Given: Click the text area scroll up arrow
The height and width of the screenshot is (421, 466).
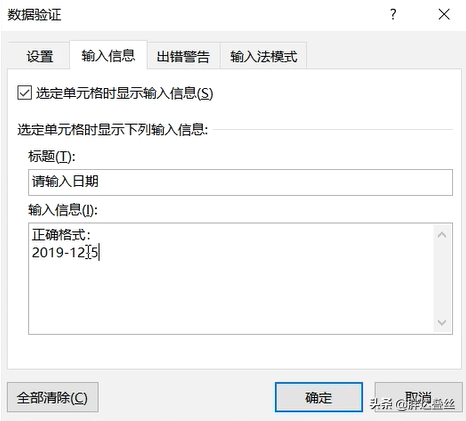Looking at the screenshot, I should tap(442, 235).
